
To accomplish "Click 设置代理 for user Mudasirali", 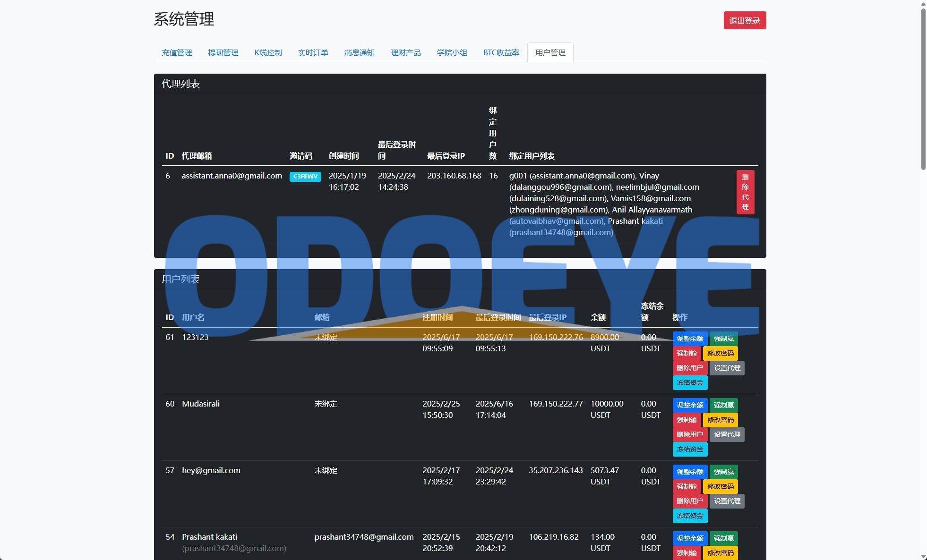I will (727, 434).
